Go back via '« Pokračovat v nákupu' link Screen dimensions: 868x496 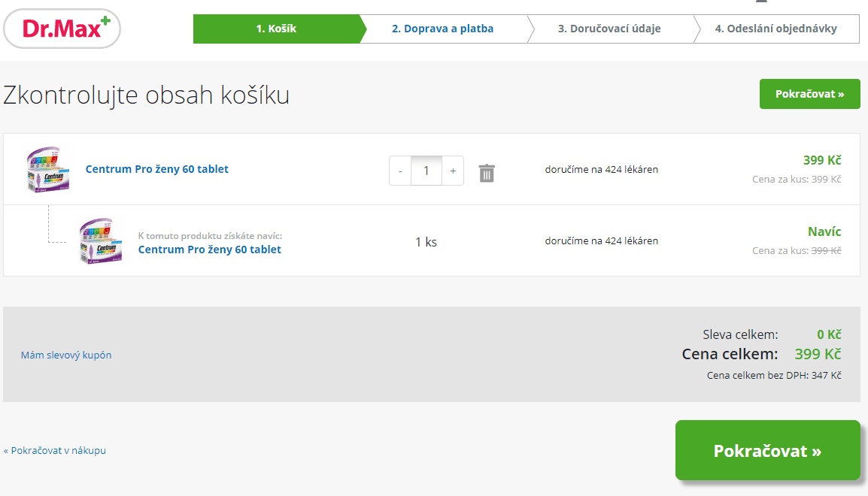[x=54, y=450]
